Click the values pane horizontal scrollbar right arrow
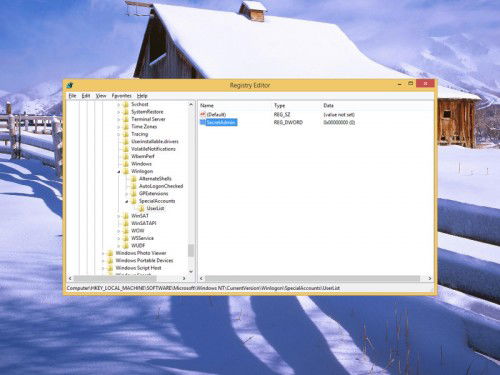Viewport: 500px width, 375px height. (x=430, y=278)
